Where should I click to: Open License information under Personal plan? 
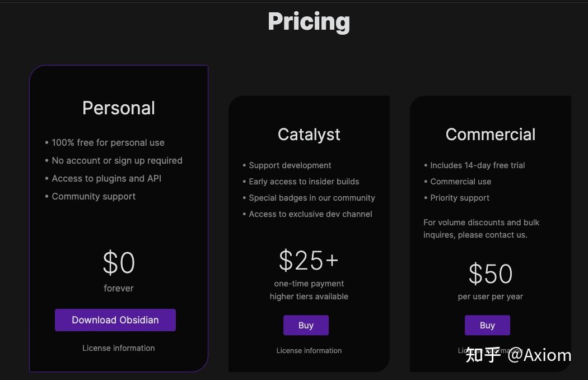coord(119,348)
